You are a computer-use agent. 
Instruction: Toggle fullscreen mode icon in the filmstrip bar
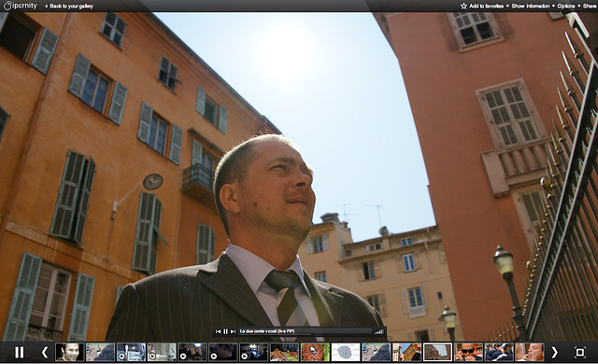[579, 353]
